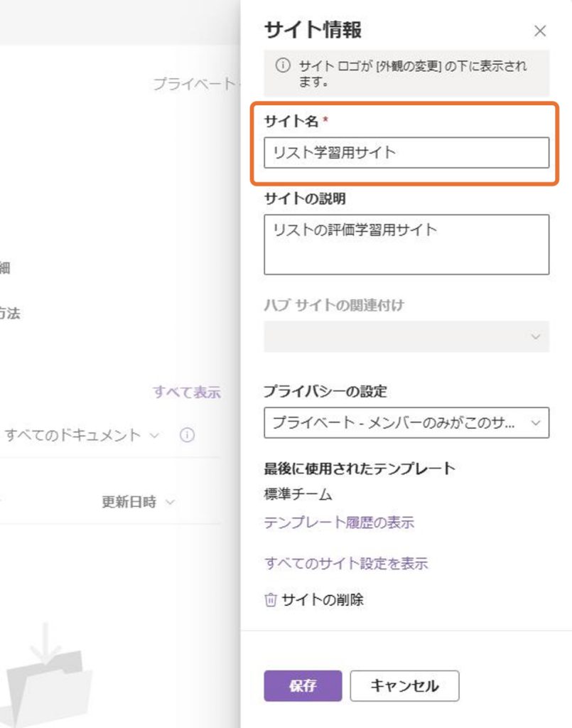The width and height of the screenshot is (572, 728).
Task: Open 更新日時 column header dropdown
Action: tap(139, 502)
